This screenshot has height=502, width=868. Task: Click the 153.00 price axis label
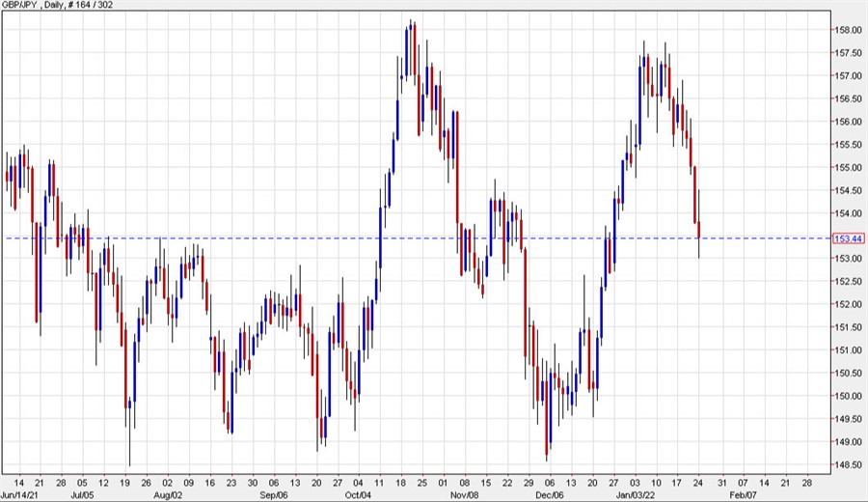coord(848,259)
